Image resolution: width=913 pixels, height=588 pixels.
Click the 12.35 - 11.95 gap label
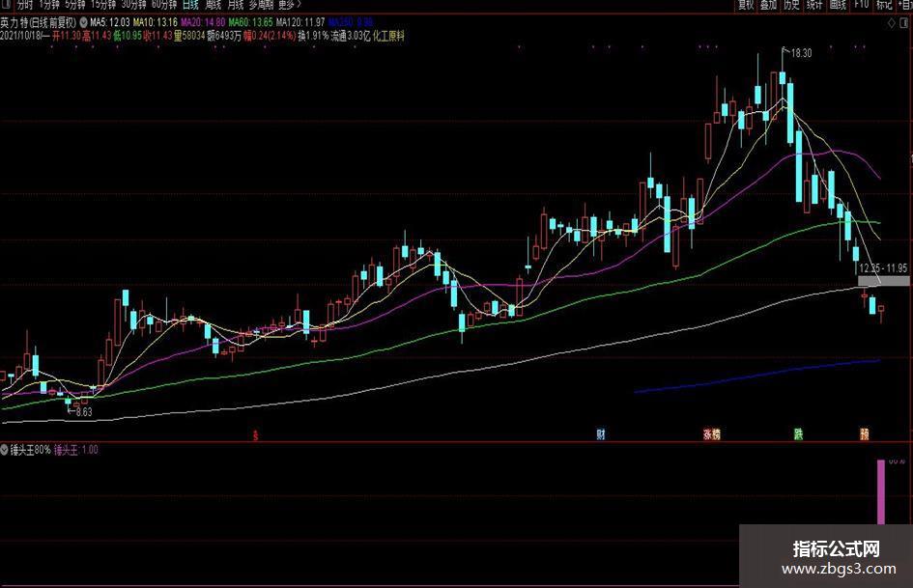pyautogui.click(x=883, y=268)
